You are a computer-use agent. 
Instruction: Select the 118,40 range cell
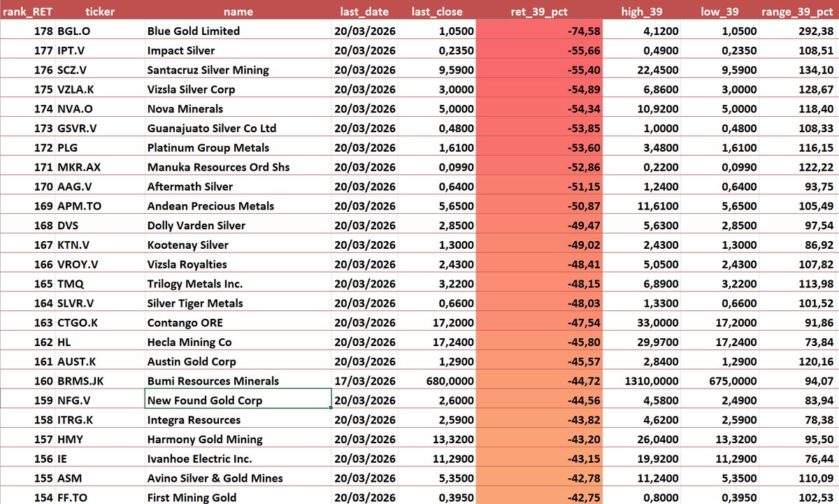798,108
